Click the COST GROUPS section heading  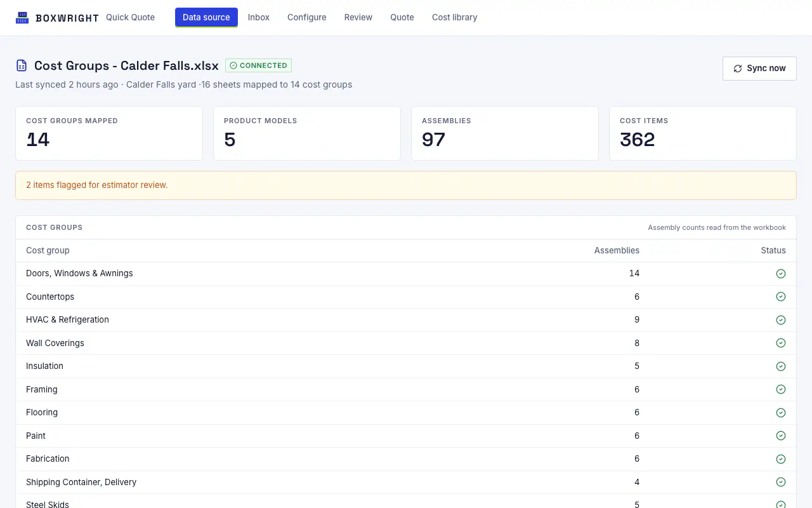coord(54,227)
